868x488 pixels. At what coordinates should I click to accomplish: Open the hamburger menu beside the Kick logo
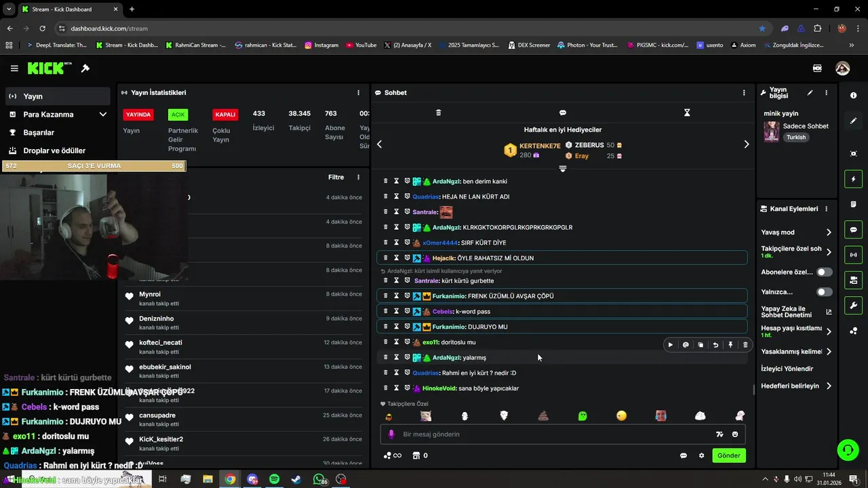click(x=14, y=68)
